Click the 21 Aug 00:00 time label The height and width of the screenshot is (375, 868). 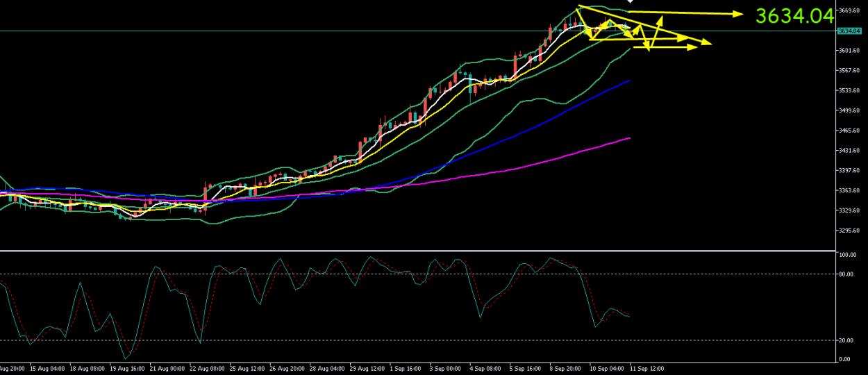point(167,369)
